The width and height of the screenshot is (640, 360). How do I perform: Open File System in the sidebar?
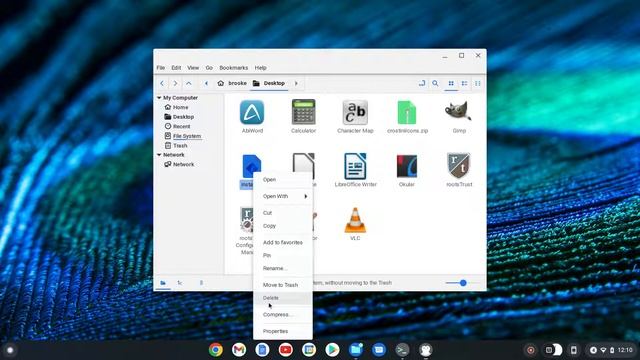(x=187, y=136)
